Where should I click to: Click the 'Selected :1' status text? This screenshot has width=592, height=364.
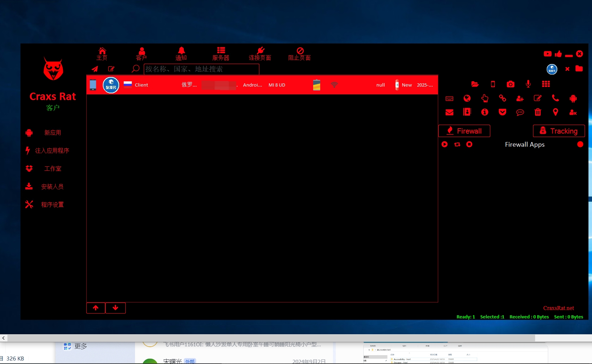click(x=492, y=317)
